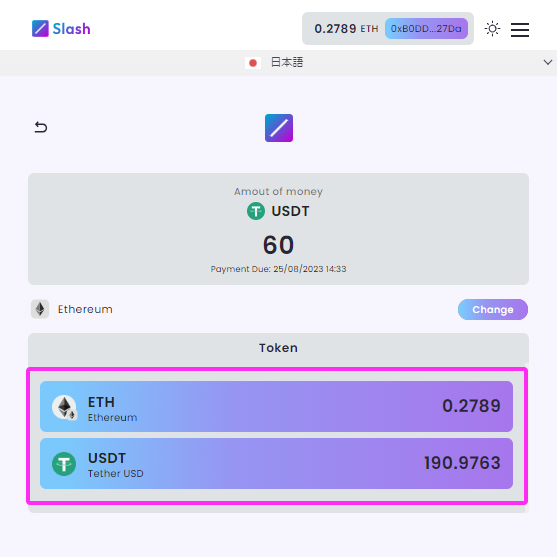The width and height of the screenshot is (557, 557).
Task: Expand the language dropdown chevron
Action: 548,63
